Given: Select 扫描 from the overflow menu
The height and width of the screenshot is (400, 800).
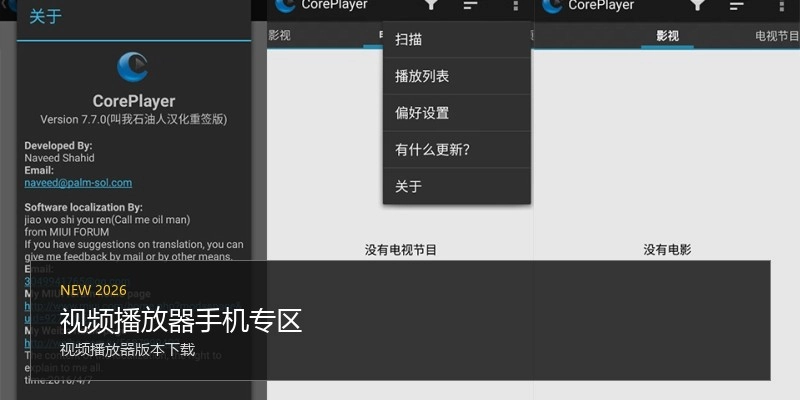Looking at the screenshot, I should pos(457,39).
